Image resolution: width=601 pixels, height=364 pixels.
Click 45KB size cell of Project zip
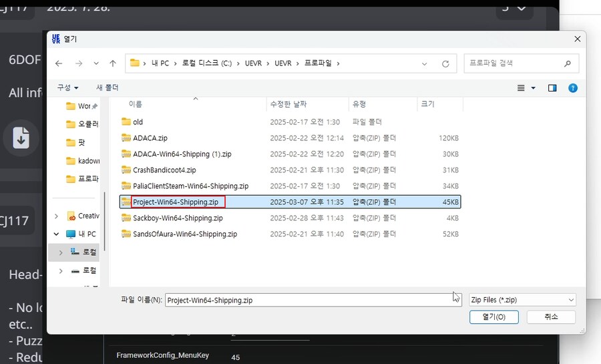pyautogui.click(x=450, y=202)
